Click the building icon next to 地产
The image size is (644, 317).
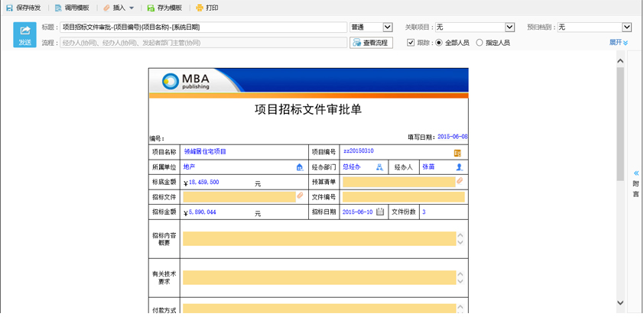300,167
